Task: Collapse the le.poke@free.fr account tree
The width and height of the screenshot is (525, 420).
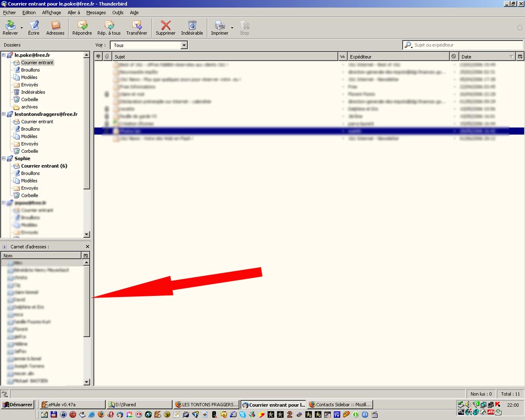Action: (x=4, y=55)
